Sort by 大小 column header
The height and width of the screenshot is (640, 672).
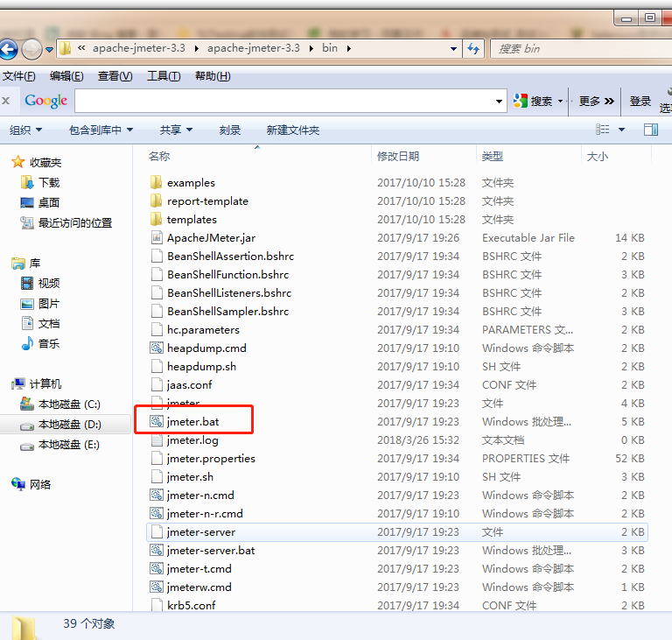(597, 156)
